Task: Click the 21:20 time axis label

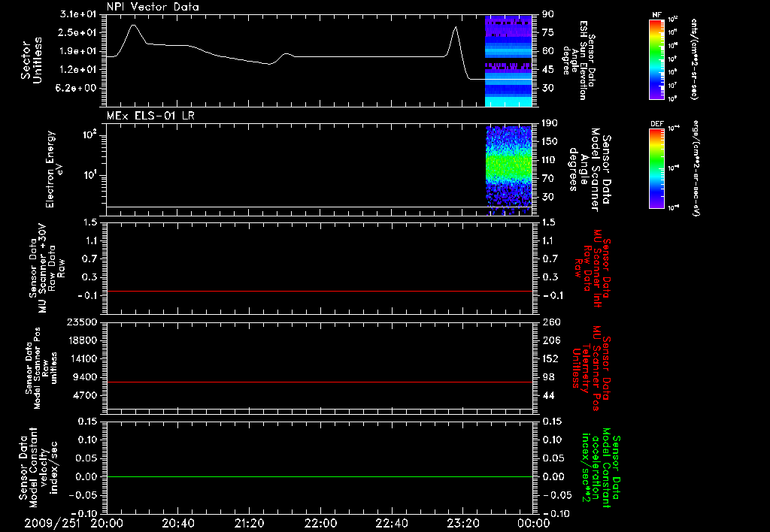Action: tap(249, 524)
